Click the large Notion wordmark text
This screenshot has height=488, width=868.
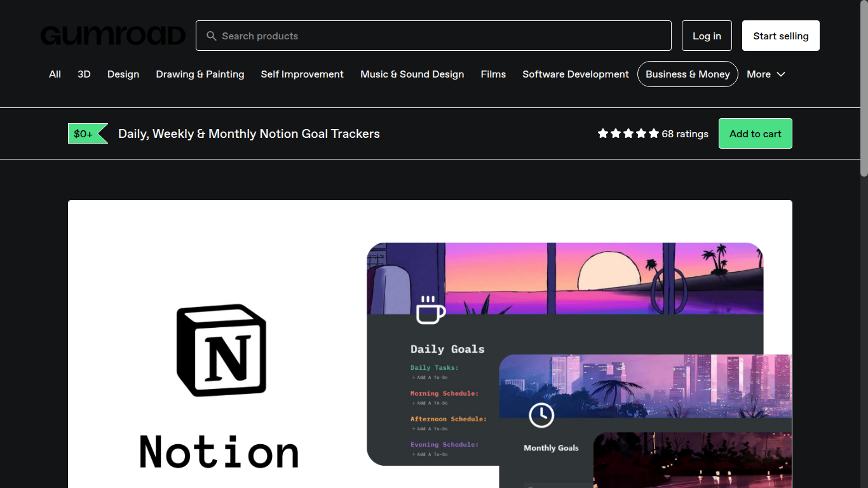[219, 452]
